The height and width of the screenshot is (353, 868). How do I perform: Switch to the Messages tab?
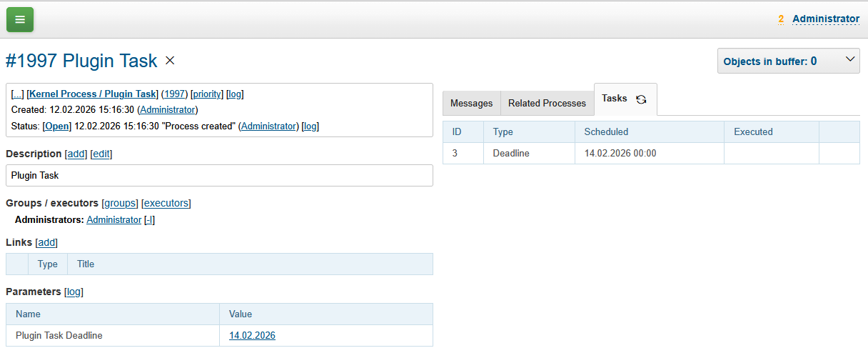(471, 104)
